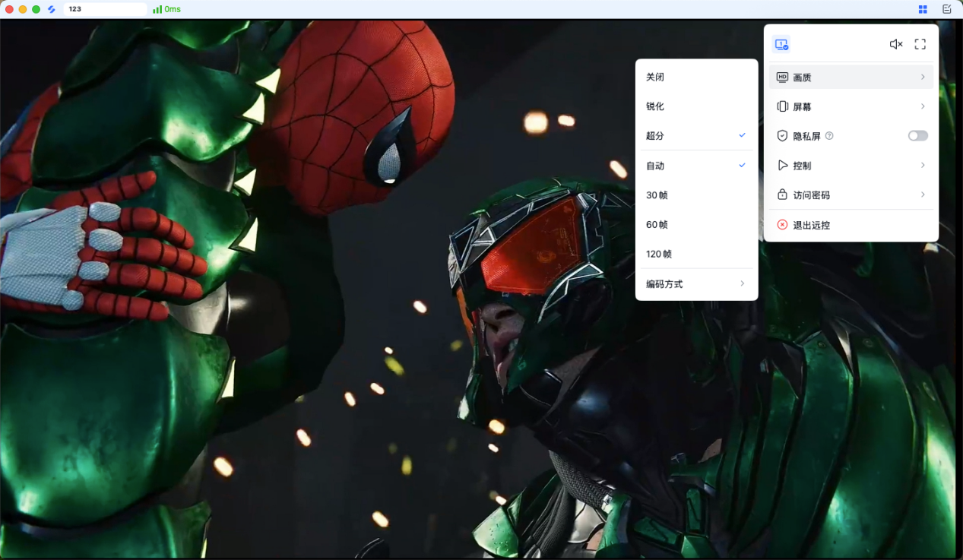Click the green signal strength bars icon
This screenshot has height=560, width=963.
pos(157,9)
